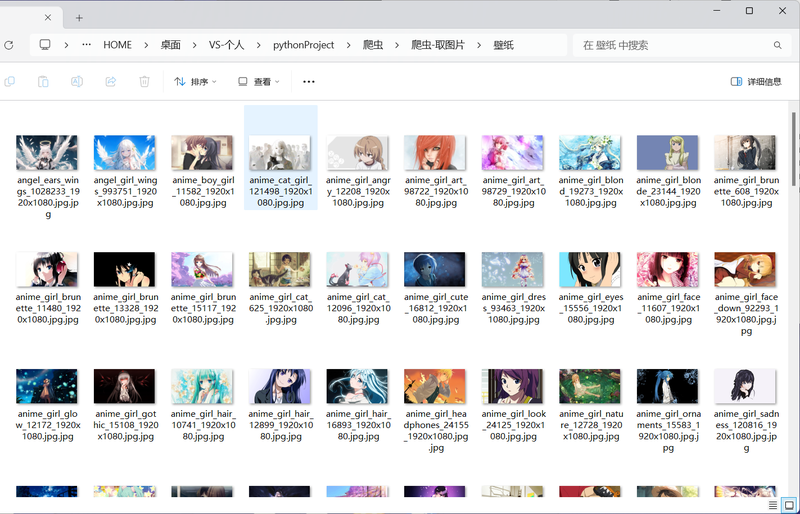
Task: Expand chevron after 爬虫-取图片 breadcrumb
Action: [479, 45]
